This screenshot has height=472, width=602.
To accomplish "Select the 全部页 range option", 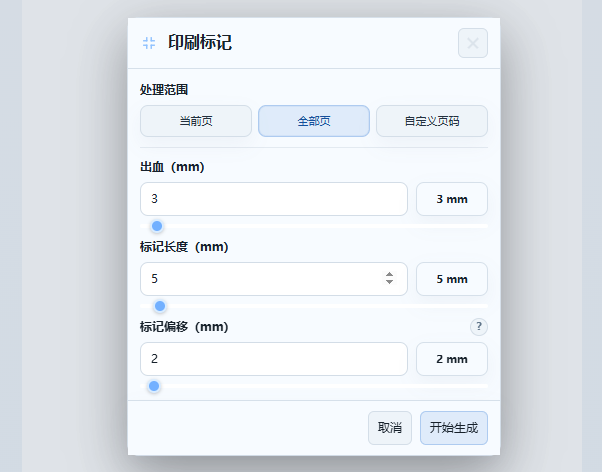I will (x=314, y=121).
